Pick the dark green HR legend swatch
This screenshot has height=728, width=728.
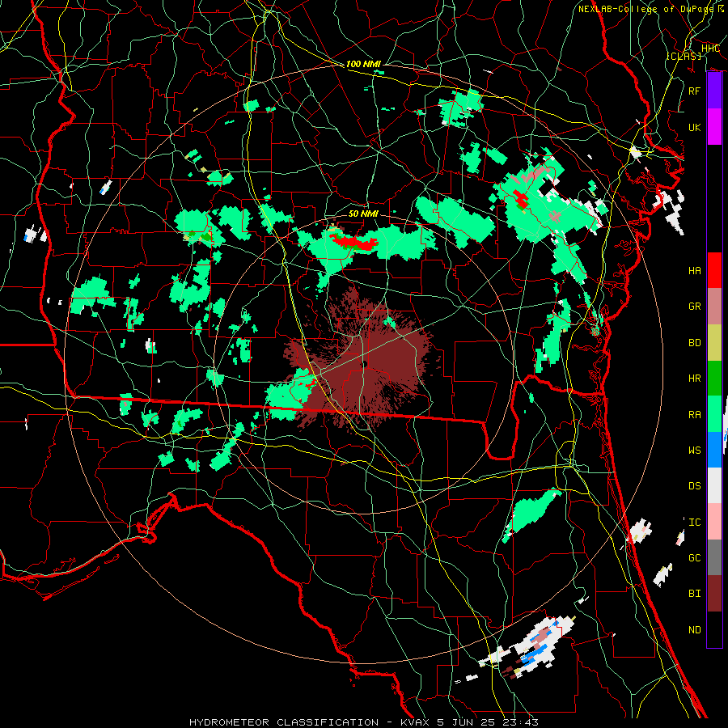click(x=714, y=379)
